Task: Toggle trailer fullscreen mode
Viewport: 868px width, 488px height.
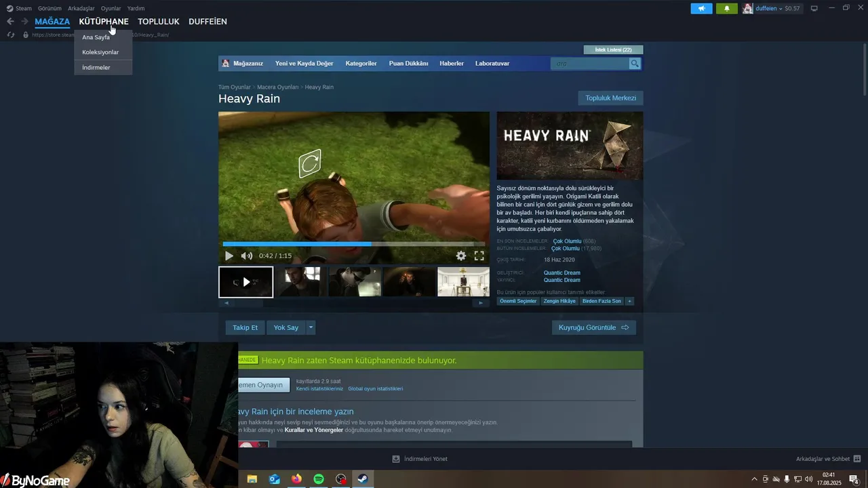Action: coord(479,256)
